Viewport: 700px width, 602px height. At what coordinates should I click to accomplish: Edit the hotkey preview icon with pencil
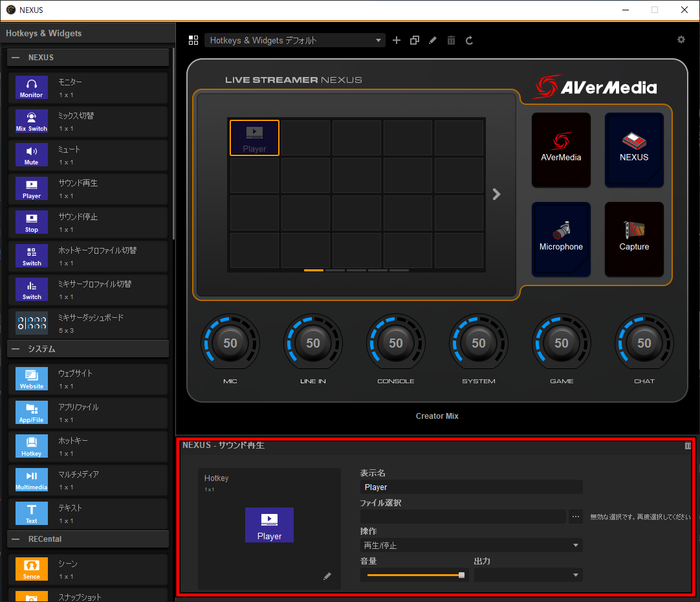[327, 576]
